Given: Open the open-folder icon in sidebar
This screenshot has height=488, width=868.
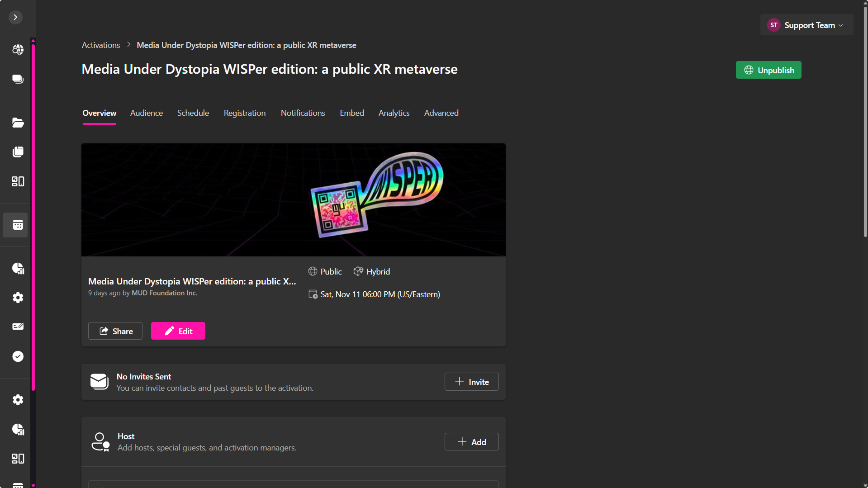Looking at the screenshot, I should (18, 123).
